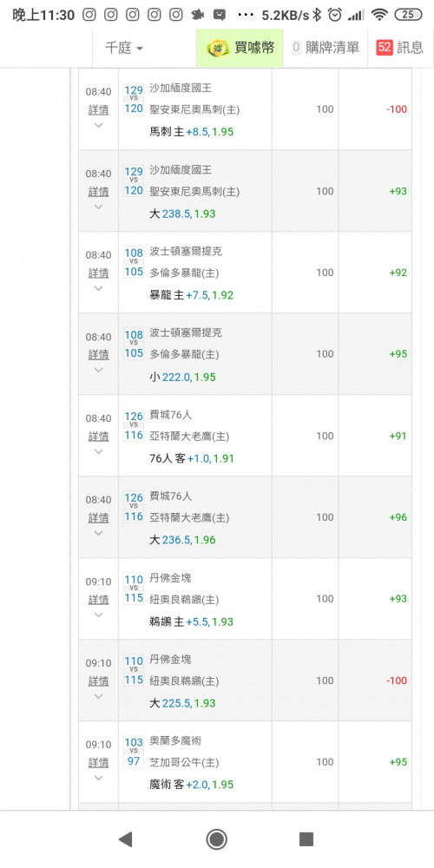This screenshot has width=434, height=868.
Task: Tap the Android home circle button
Action: pos(216,839)
